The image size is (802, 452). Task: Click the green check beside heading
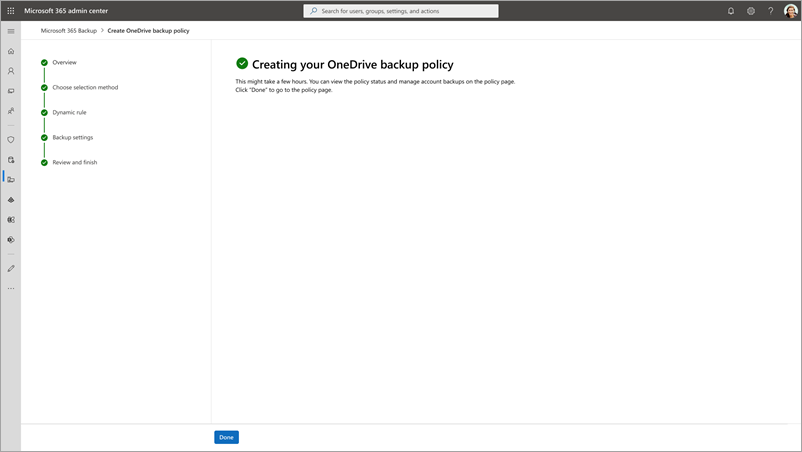click(242, 63)
